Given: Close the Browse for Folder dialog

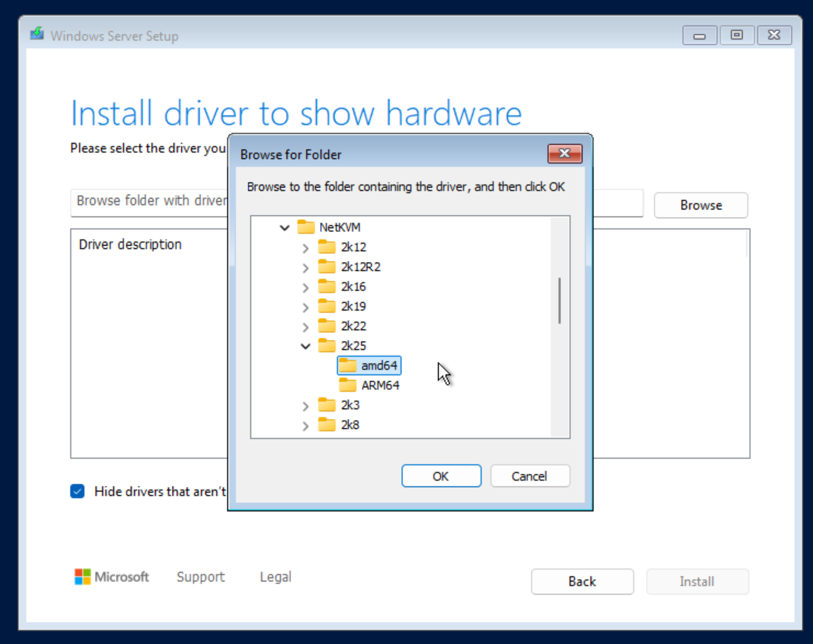Looking at the screenshot, I should click(565, 154).
